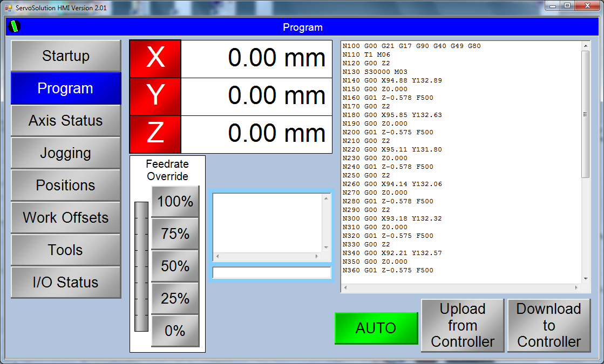Click the G-code list scroll down arrow
Screen dimensions: 604x364
tap(586, 279)
